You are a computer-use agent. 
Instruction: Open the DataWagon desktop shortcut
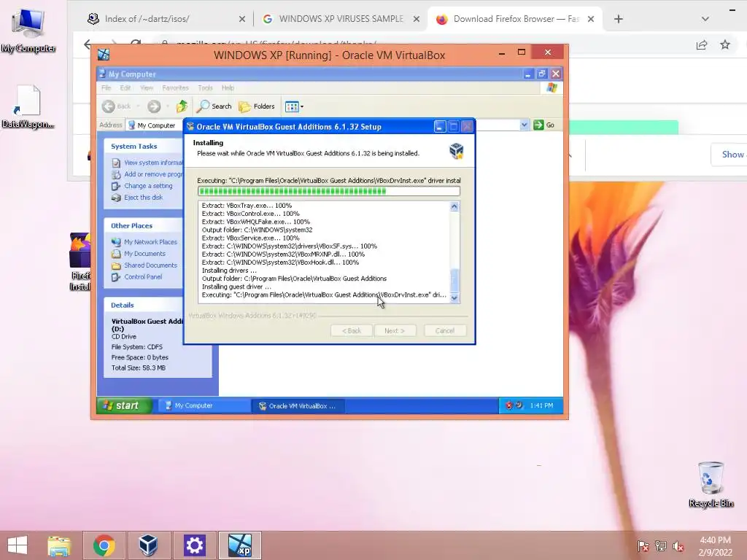[28, 106]
